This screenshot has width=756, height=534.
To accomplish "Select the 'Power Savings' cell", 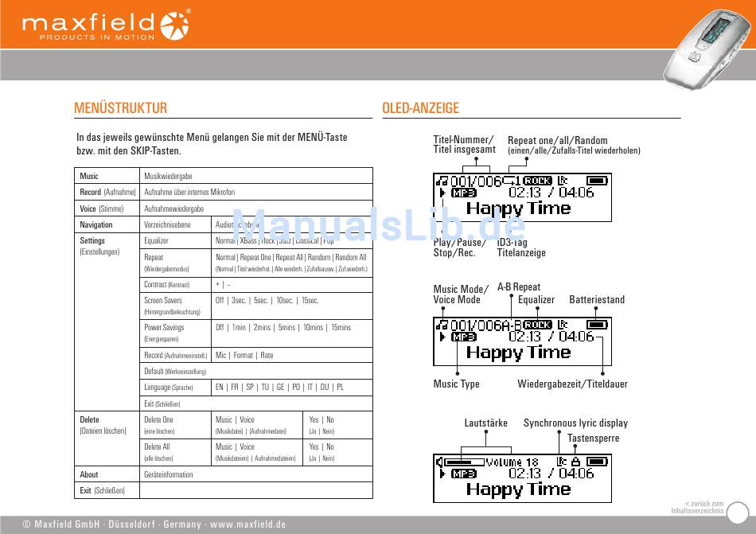I will coord(176,333).
